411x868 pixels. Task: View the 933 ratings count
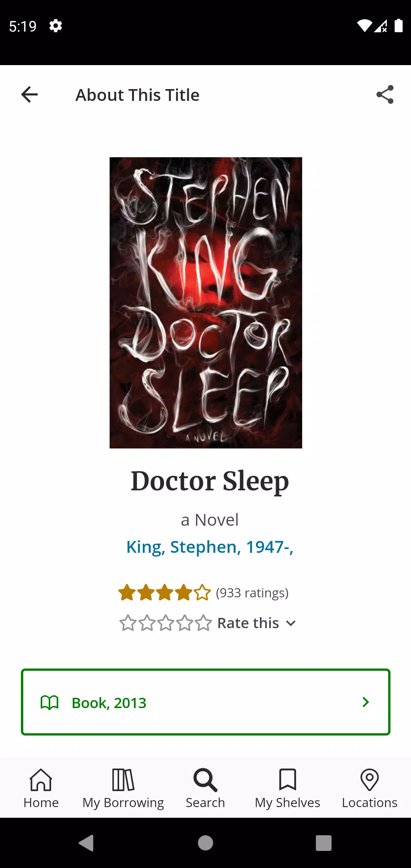point(252,593)
